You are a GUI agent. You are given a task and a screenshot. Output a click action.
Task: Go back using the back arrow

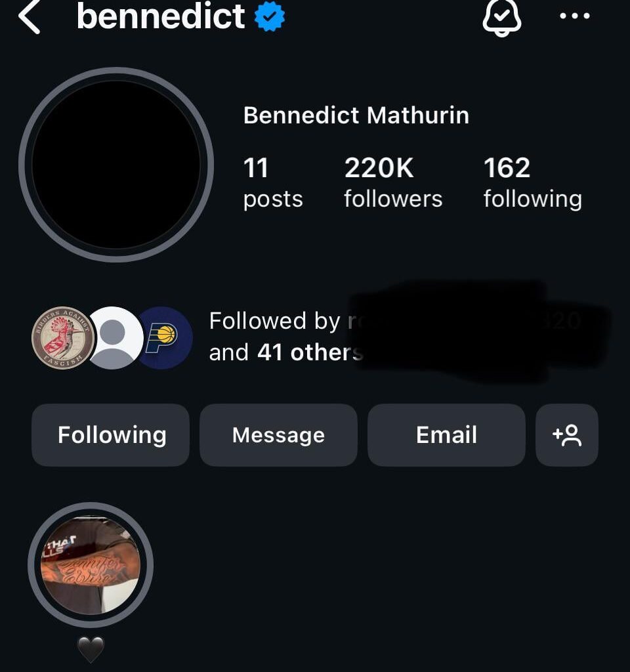[x=30, y=18]
